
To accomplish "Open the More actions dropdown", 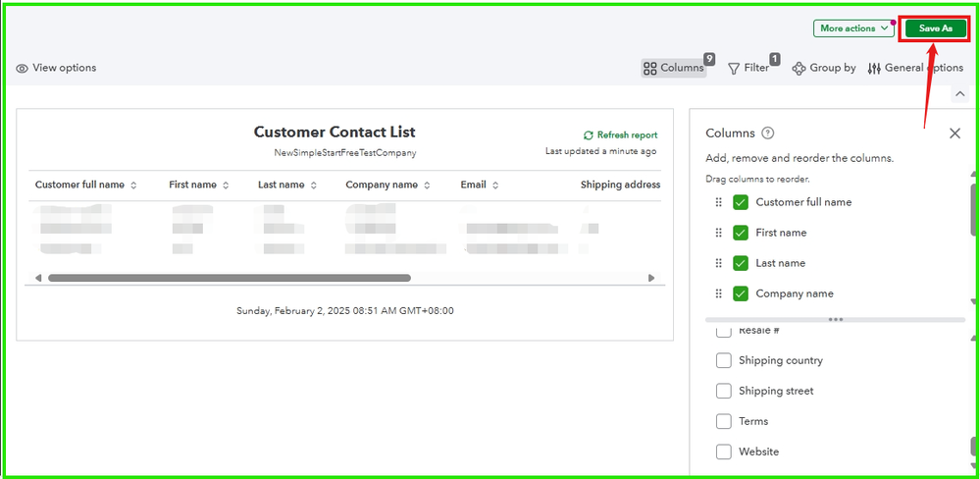I will click(x=852, y=28).
